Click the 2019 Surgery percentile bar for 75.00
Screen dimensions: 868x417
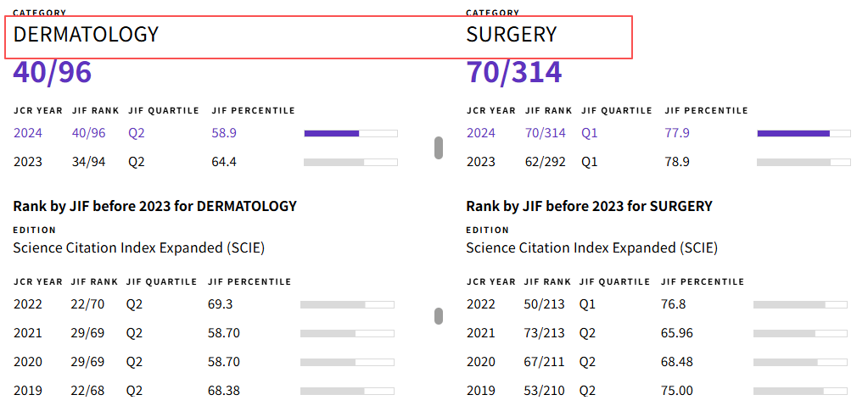800,391
